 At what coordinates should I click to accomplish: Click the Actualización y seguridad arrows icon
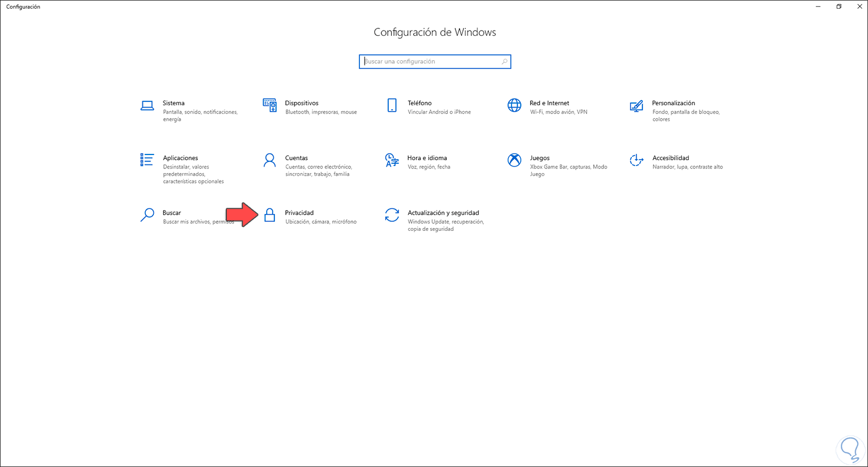tap(392, 215)
